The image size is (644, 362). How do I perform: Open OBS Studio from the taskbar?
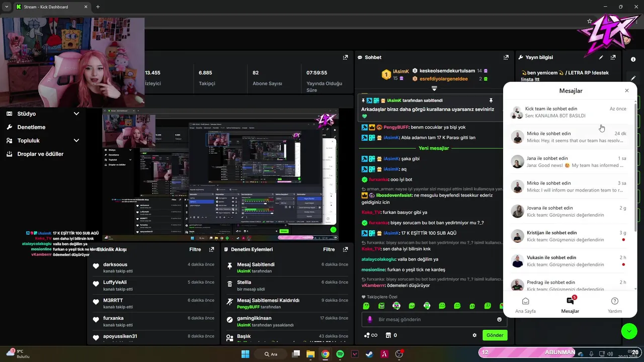399,354
